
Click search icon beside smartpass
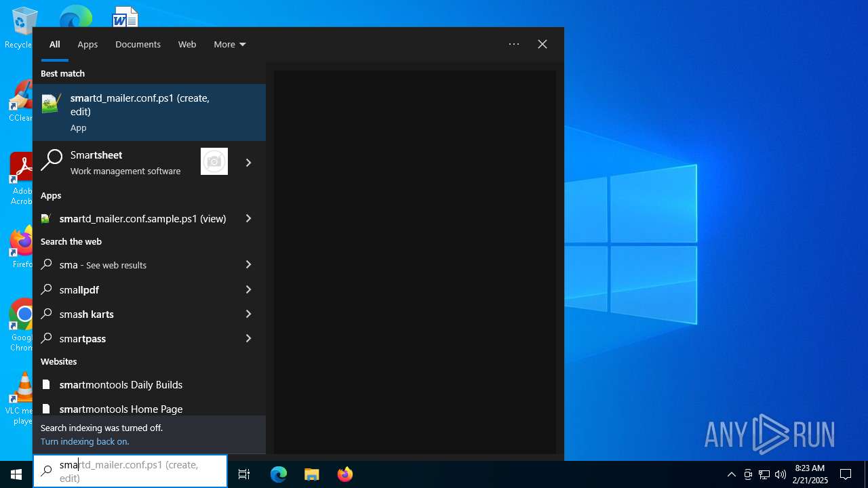(46, 338)
